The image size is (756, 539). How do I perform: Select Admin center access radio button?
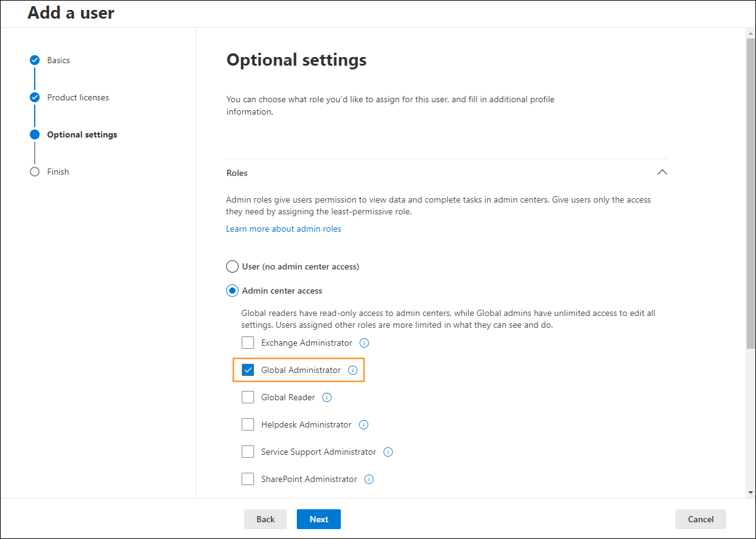coord(232,291)
